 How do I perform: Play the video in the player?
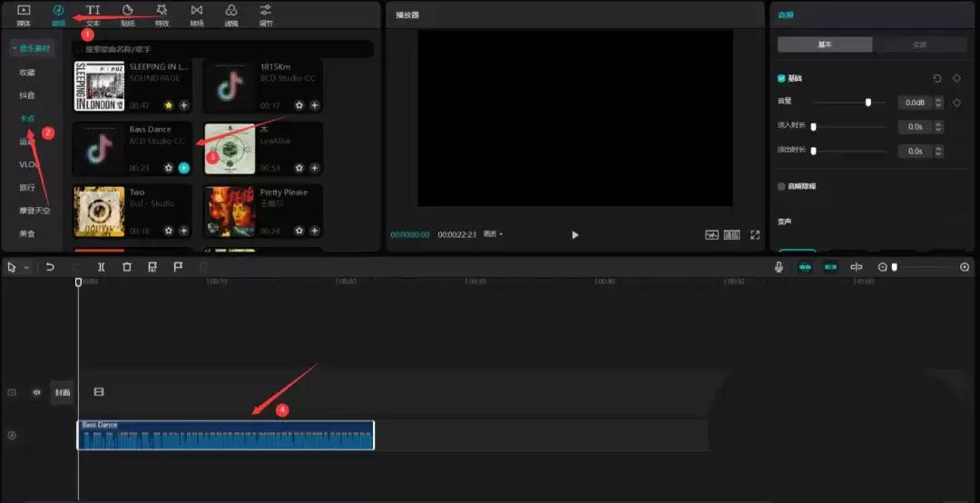(575, 234)
